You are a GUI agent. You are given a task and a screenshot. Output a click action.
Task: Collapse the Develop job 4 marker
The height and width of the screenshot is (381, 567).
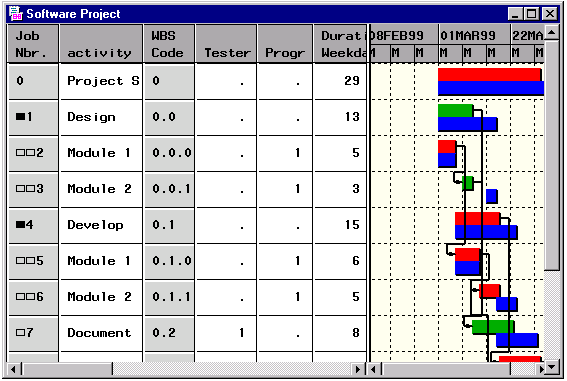[x=20, y=225]
